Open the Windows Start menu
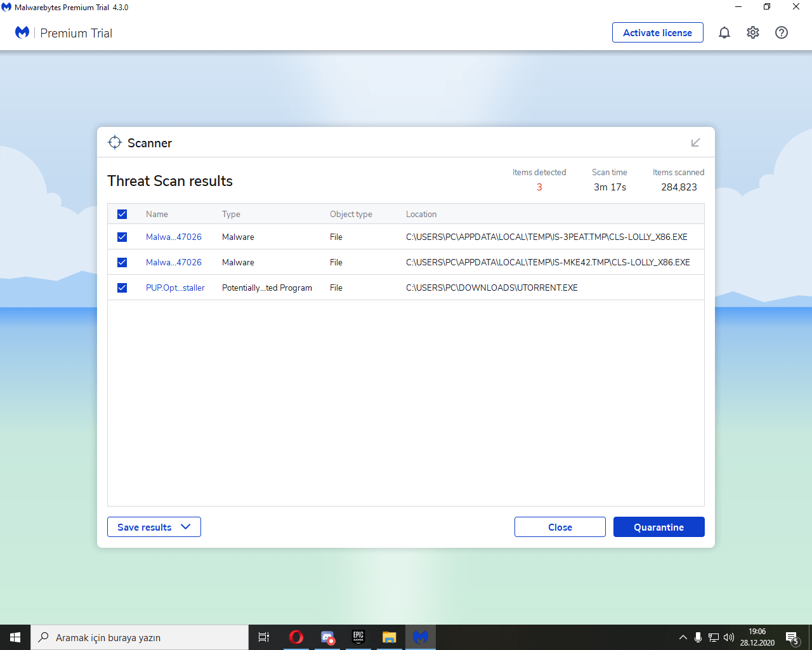The image size is (812, 650). point(15,637)
